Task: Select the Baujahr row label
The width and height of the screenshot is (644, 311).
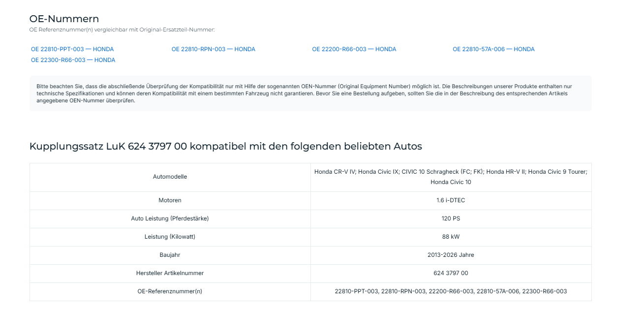Action: point(170,255)
